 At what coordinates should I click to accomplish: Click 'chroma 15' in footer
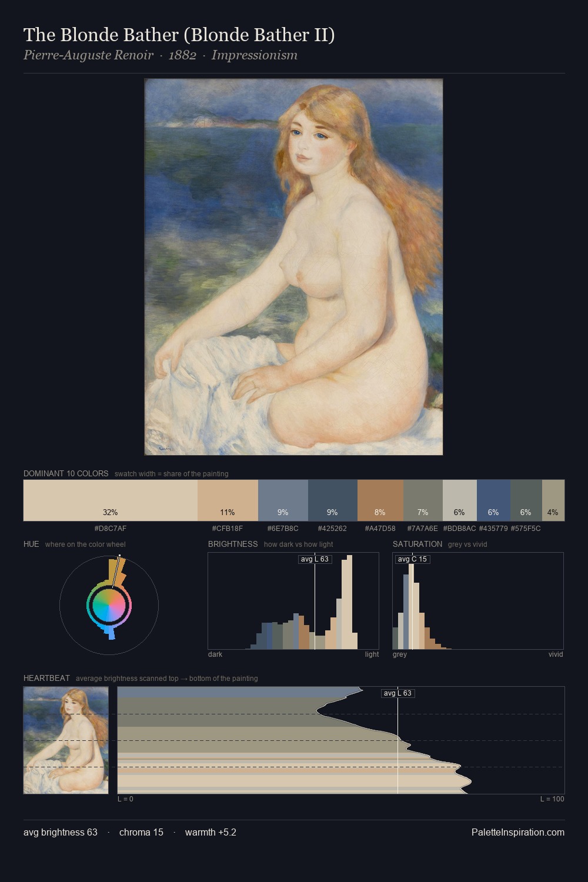tap(141, 832)
